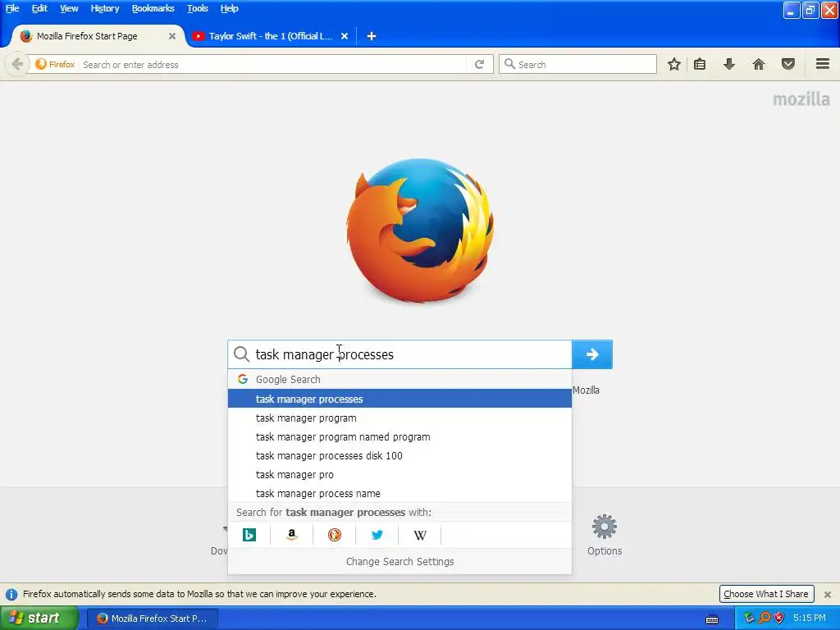
Task: Click the start page search input
Action: coord(399,354)
